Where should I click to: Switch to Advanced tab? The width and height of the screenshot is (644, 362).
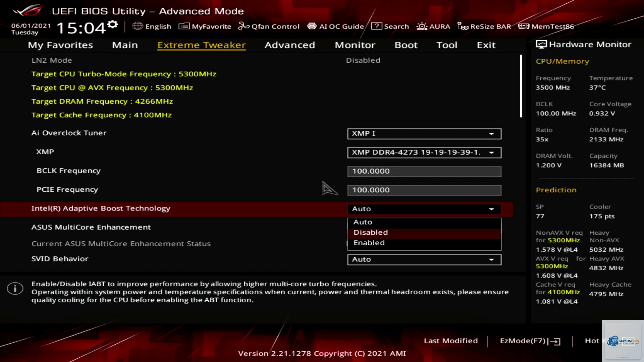pyautogui.click(x=290, y=45)
